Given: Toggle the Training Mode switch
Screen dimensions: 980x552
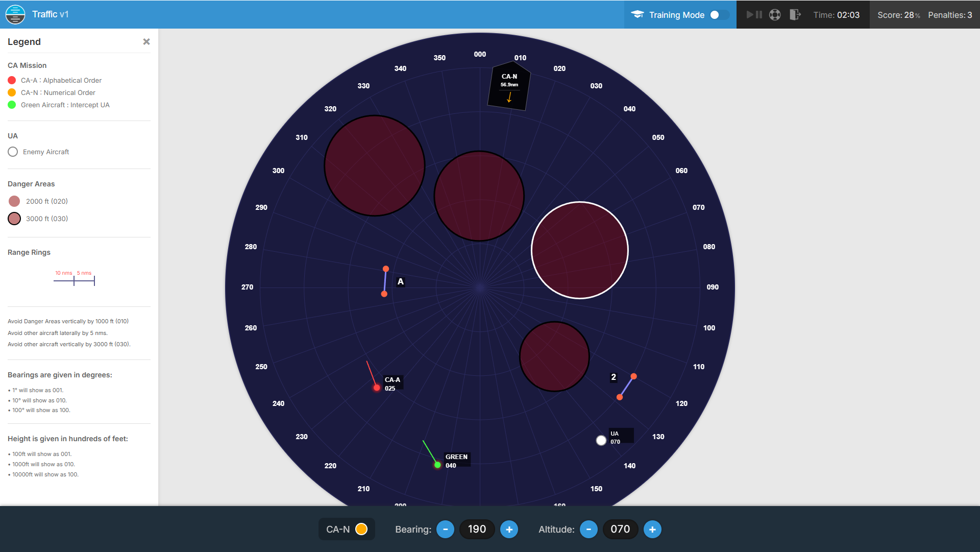Looking at the screenshot, I should 719,15.
